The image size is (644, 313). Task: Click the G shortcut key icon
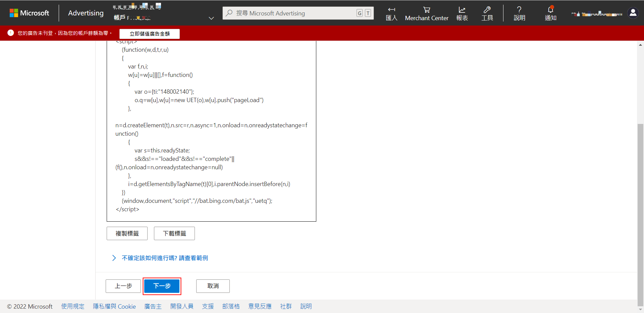(x=360, y=13)
